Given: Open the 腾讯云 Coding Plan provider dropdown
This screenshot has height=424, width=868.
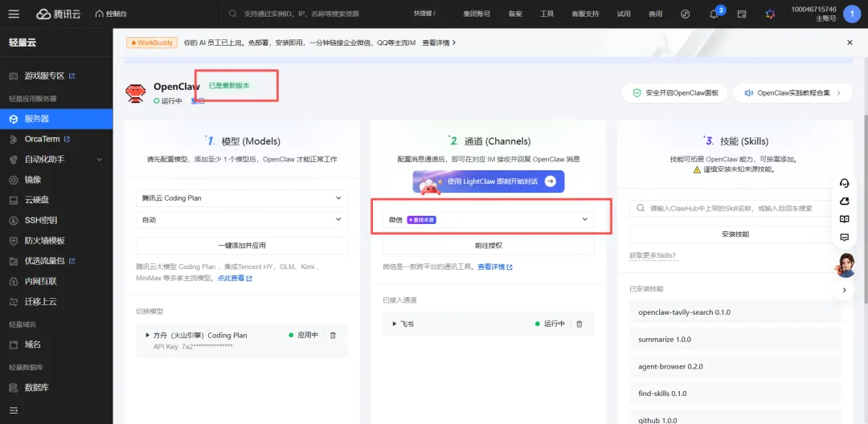Looking at the screenshot, I should coord(242,198).
